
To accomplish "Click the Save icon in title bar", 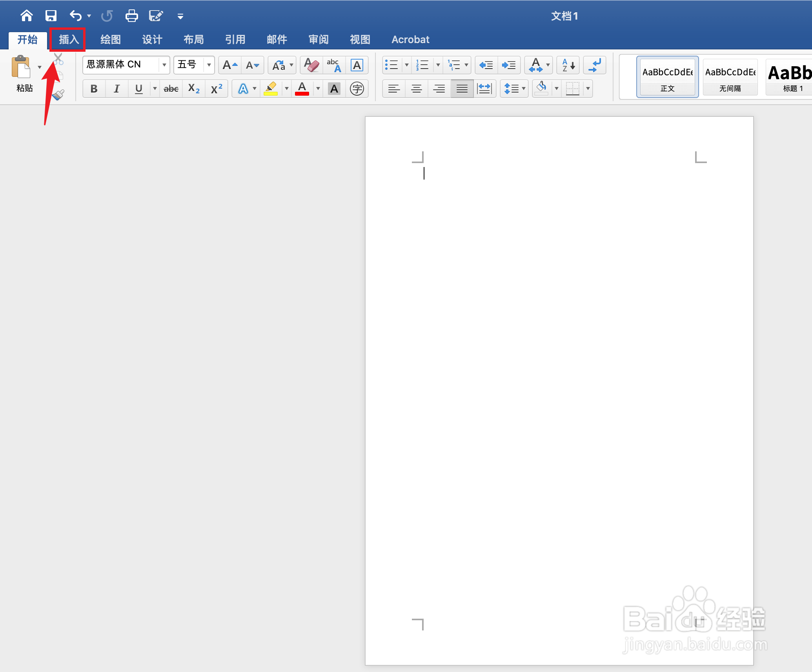I will pyautogui.click(x=51, y=16).
